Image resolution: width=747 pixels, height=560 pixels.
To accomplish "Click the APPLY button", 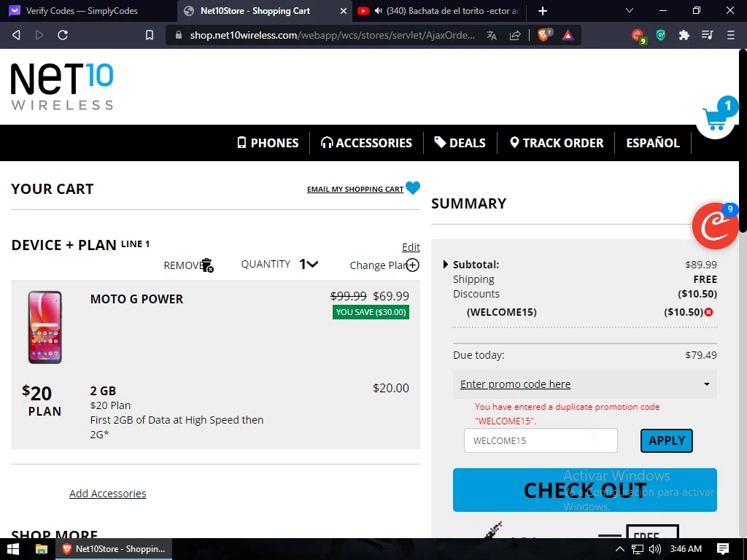I will [667, 440].
